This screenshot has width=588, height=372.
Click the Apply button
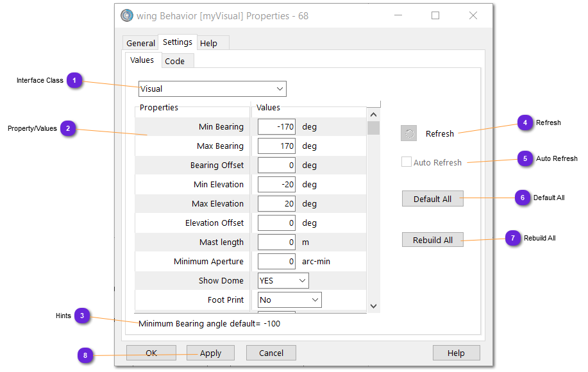pyautogui.click(x=210, y=353)
